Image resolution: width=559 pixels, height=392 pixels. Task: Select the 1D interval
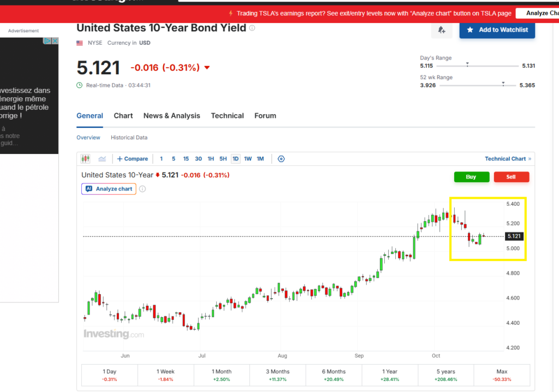[236, 159]
